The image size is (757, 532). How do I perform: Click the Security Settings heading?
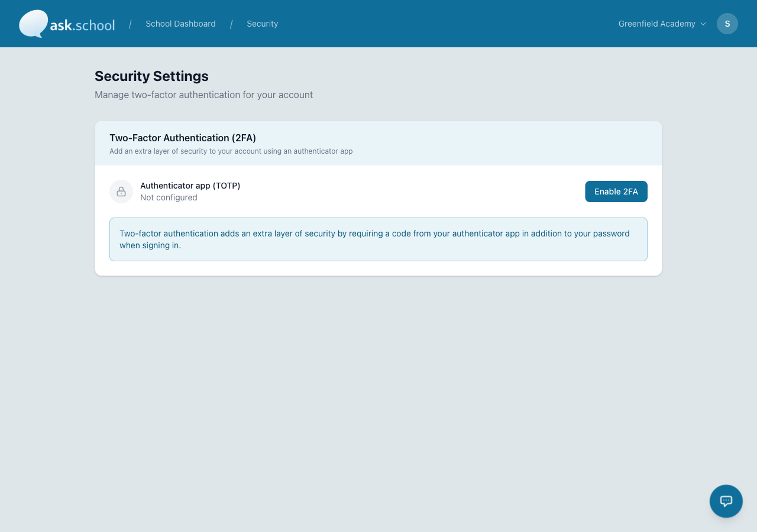[x=151, y=76]
